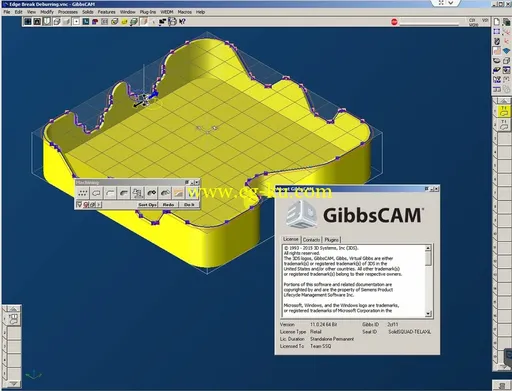The width and height of the screenshot is (512, 391).
Task: Click the green stacked sheets icon
Action: pos(134,22)
